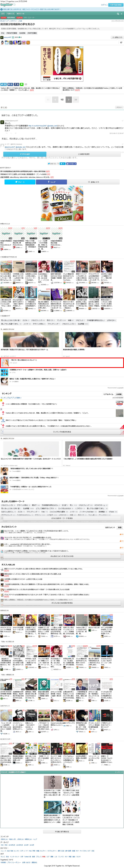Expand the header dropdown arrow beside search
Screen dimensions: 124x868
point(122,14)
